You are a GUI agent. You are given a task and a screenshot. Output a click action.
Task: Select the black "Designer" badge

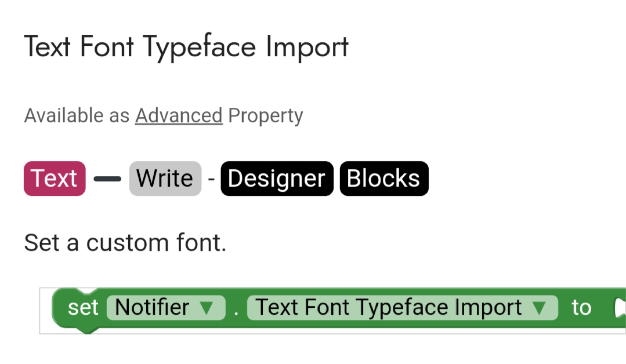pyautogui.click(x=277, y=179)
